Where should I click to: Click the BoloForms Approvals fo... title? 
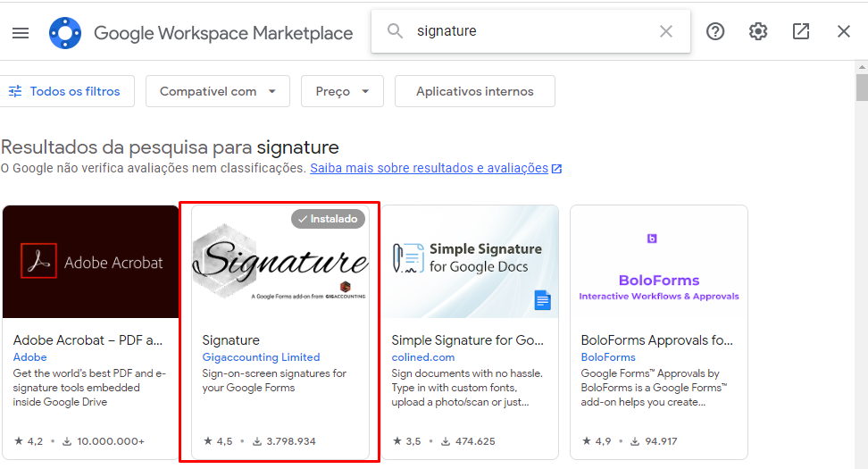coord(656,340)
